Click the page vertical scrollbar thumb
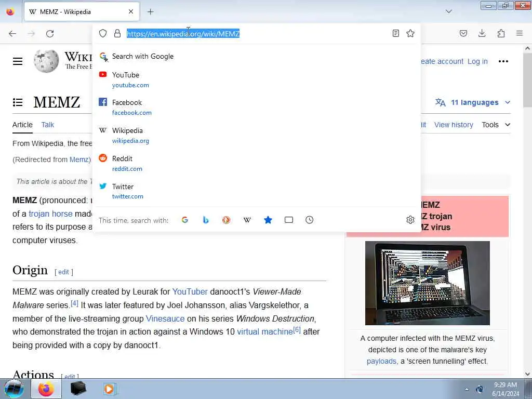Screen dimensions: 532x399 (527, 79)
